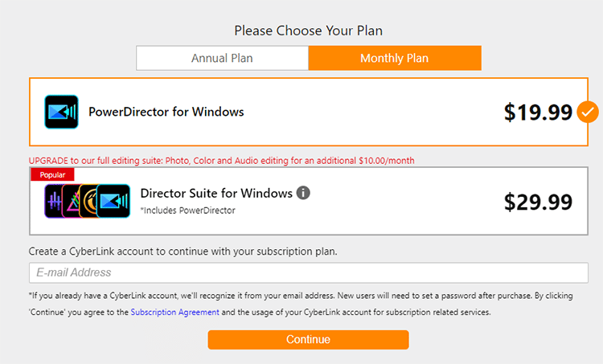603x364 pixels.
Task: Click the "Includes PowerDirector" note
Action: coord(187,211)
